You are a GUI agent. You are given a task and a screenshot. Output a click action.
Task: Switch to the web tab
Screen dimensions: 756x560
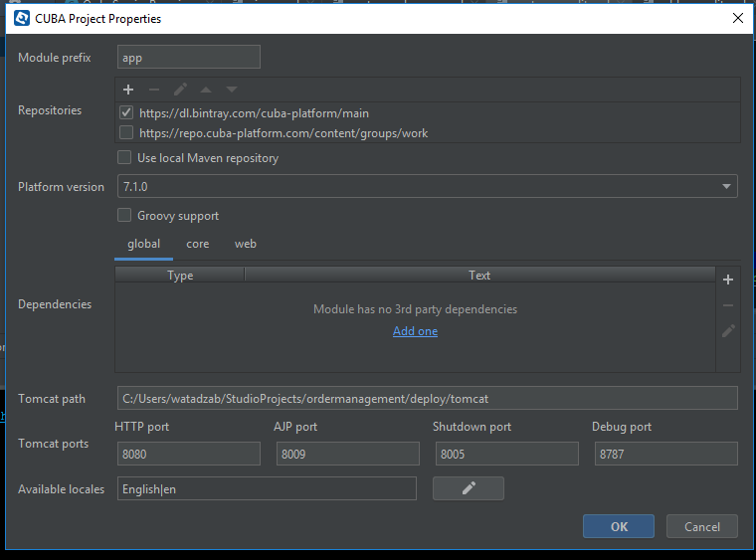(x=246, y=244)
